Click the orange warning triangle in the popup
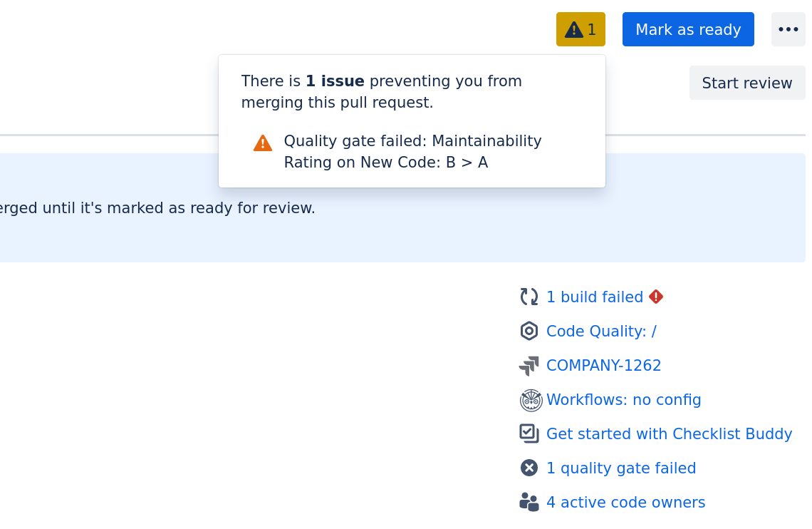Viewport: 812px width, 529px height. pyautogui.click(x=263, y=143)
